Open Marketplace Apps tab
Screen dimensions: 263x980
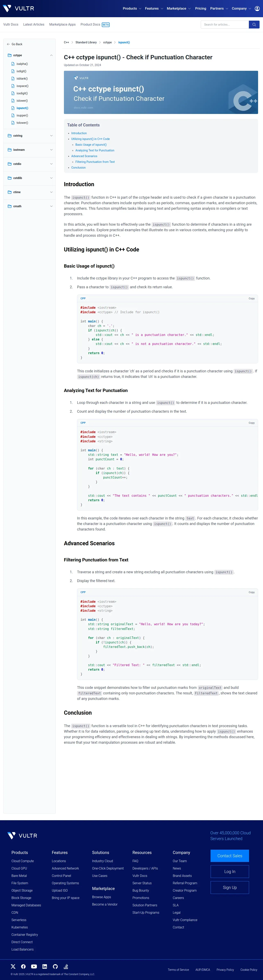pos(62,24)
